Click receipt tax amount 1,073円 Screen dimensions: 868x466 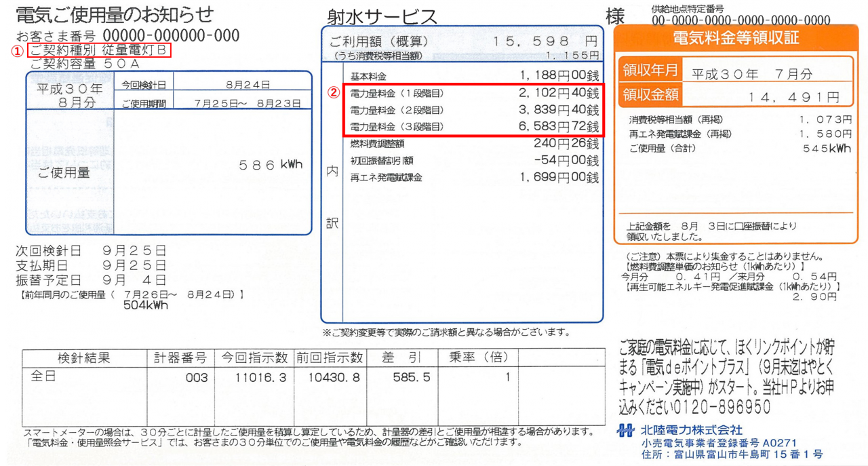point(825,120)
